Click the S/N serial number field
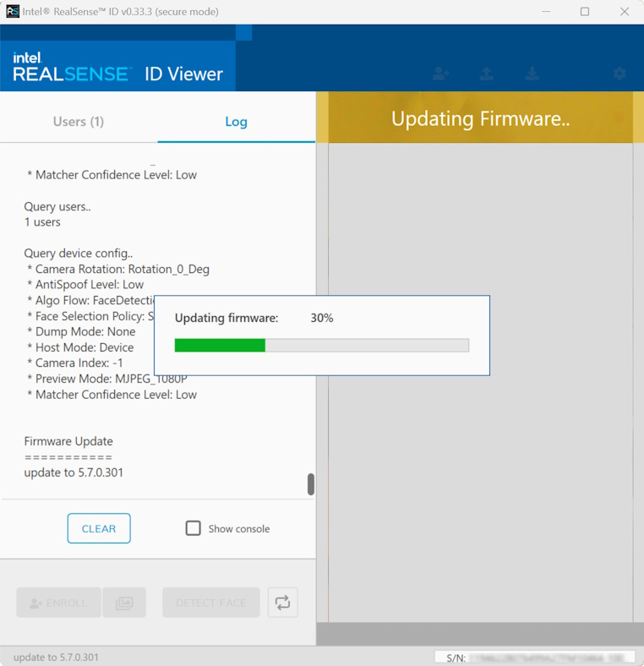Viewport: 644px width, 666px height. tap(534, 657)
